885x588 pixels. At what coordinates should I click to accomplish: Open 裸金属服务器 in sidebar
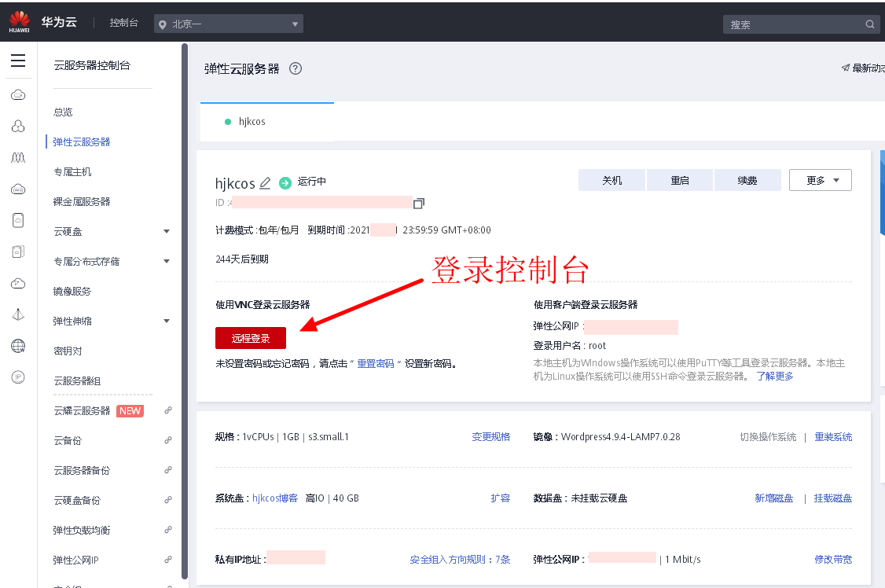tap(82, 201)
